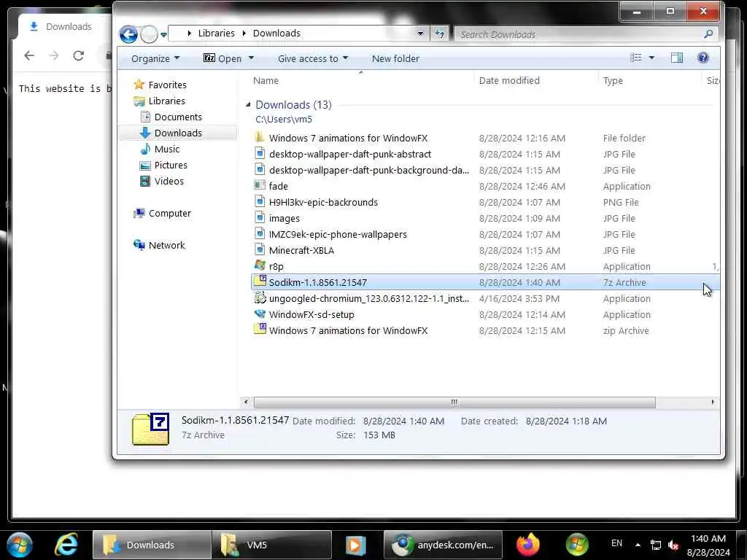Select IMZC9ek-epic-phone-wallpapers file icon
The height and width of the screenshot is (560, 747).
(260, 234)
